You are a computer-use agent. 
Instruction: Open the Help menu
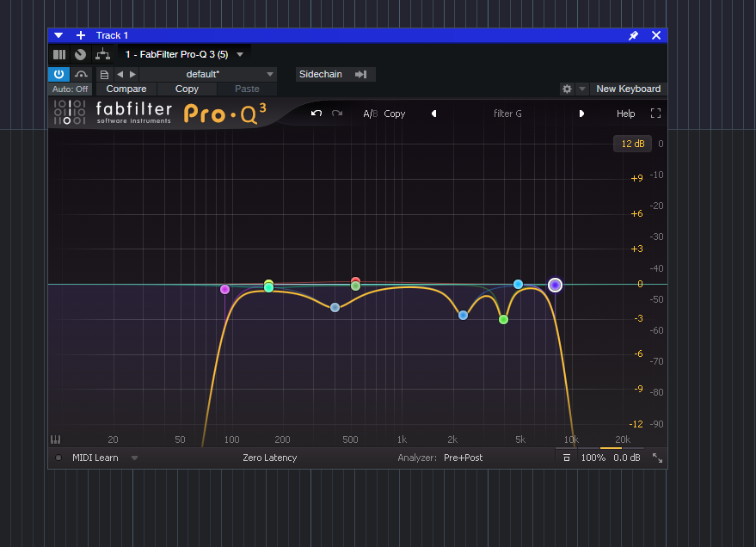(x=625, y=114)
